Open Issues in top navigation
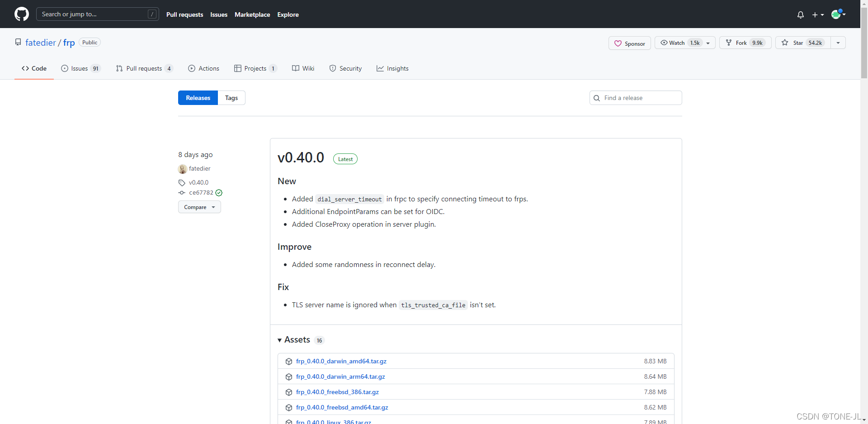This screenshot has height=424, width=868. (219, 14)
